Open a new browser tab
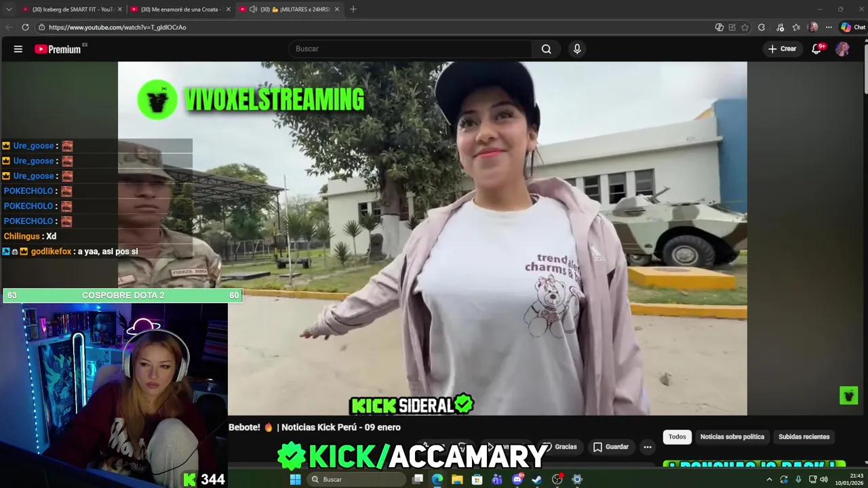The height and width of the screenshot is (488, 868). pos(353,9)
